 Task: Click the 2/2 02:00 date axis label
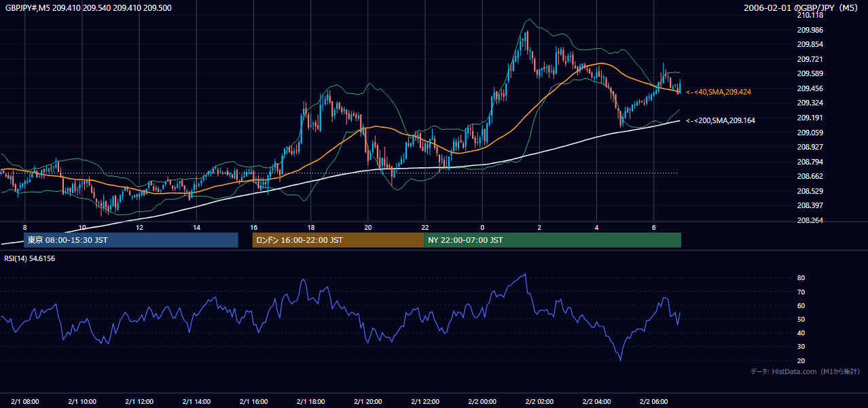[539, 401]
